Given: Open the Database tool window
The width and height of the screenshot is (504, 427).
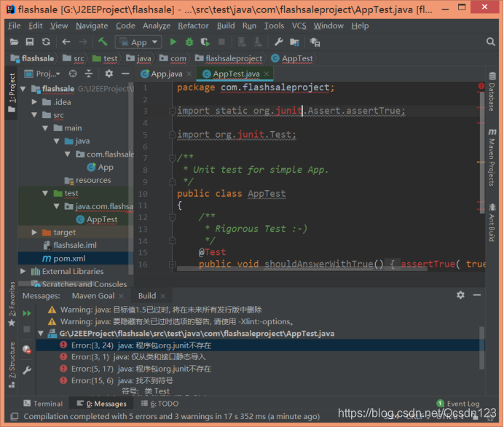Looking at the screenshot, I should 492,92.
